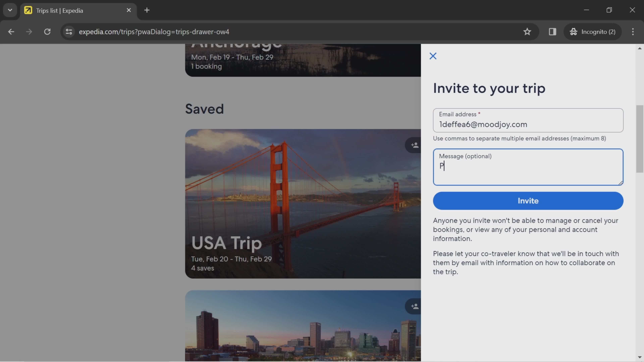
Task: Restore down the browser window
Action: (609, 10)
